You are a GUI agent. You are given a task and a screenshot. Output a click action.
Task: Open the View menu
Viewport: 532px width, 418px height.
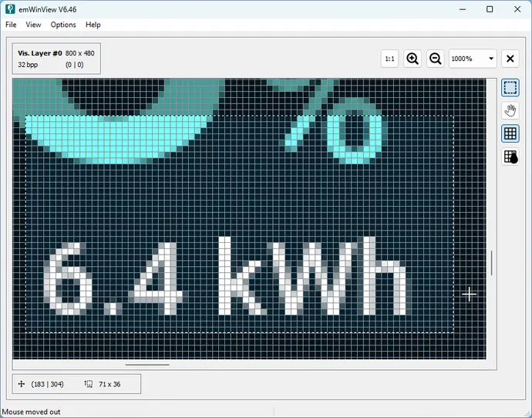pos(33,25)
